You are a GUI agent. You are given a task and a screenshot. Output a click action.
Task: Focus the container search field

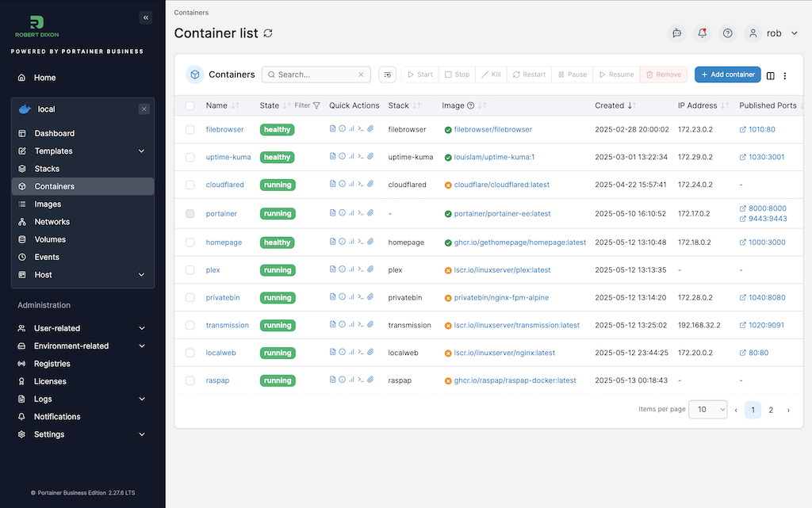(x=317, y=74)
